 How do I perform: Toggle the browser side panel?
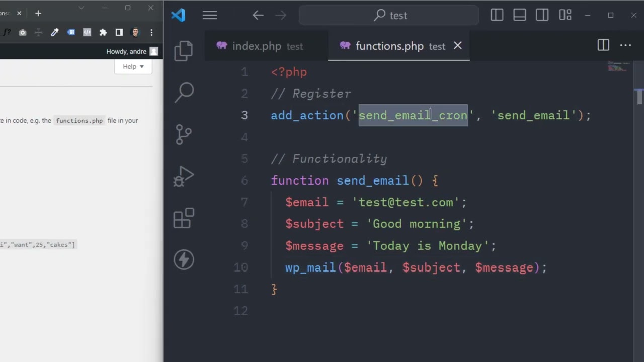(x=119, y=32)
